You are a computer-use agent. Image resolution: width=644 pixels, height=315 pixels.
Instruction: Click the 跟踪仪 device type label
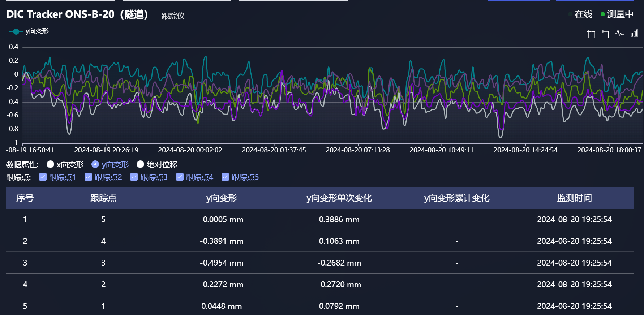point(173,16)
